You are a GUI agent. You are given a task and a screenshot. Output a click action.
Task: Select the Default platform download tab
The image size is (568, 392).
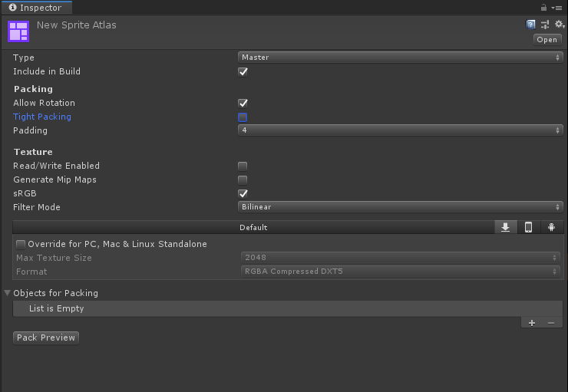point(506,227)
